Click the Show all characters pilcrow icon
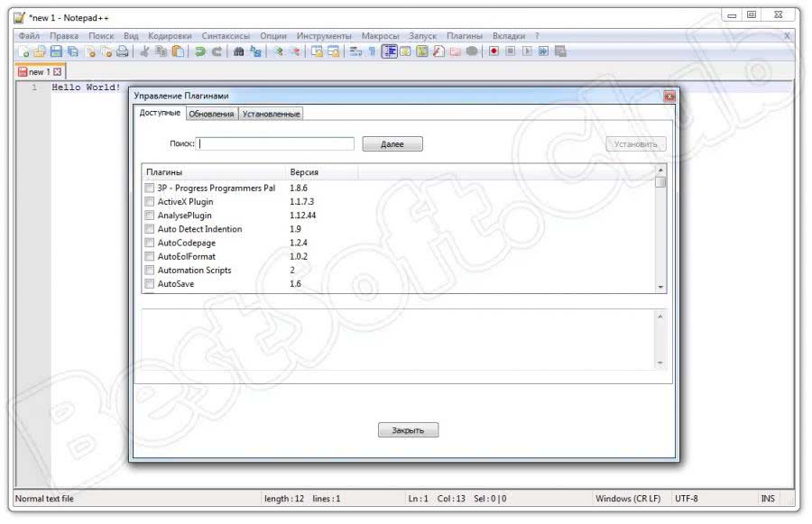 (x=371, y=51)
